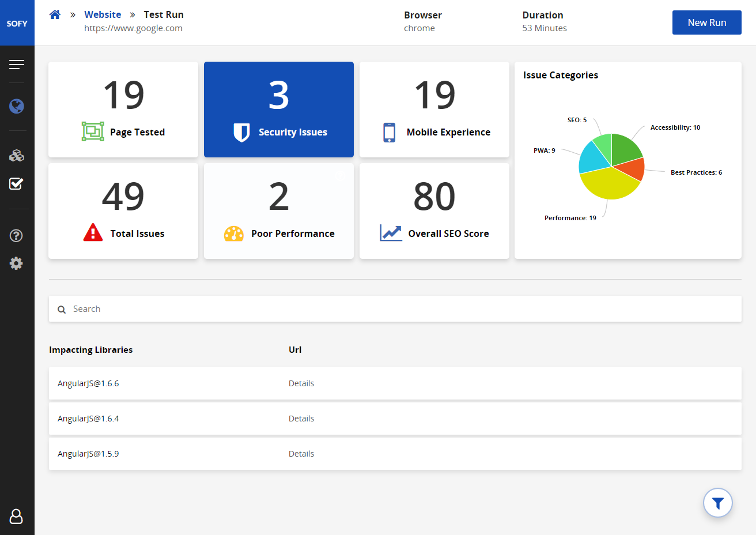Select the AngularJS@1.6.4 row
756x535 pixels.
click(395, 419)
